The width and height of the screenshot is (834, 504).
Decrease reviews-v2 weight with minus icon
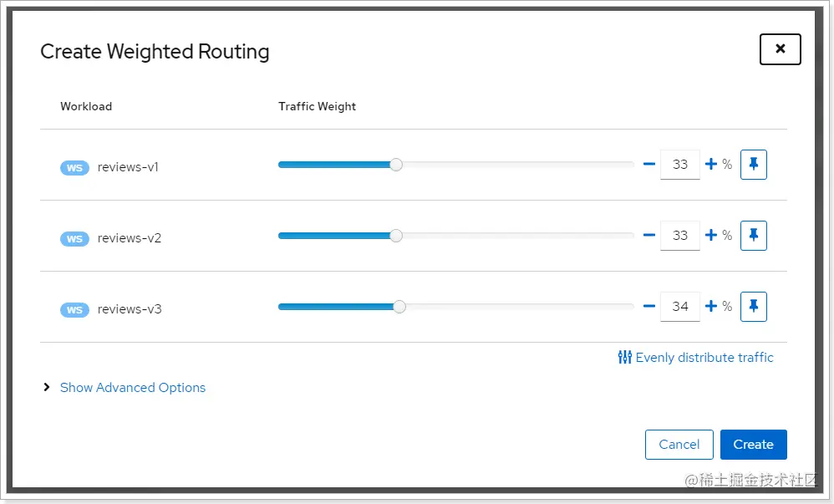coord(649,235)
